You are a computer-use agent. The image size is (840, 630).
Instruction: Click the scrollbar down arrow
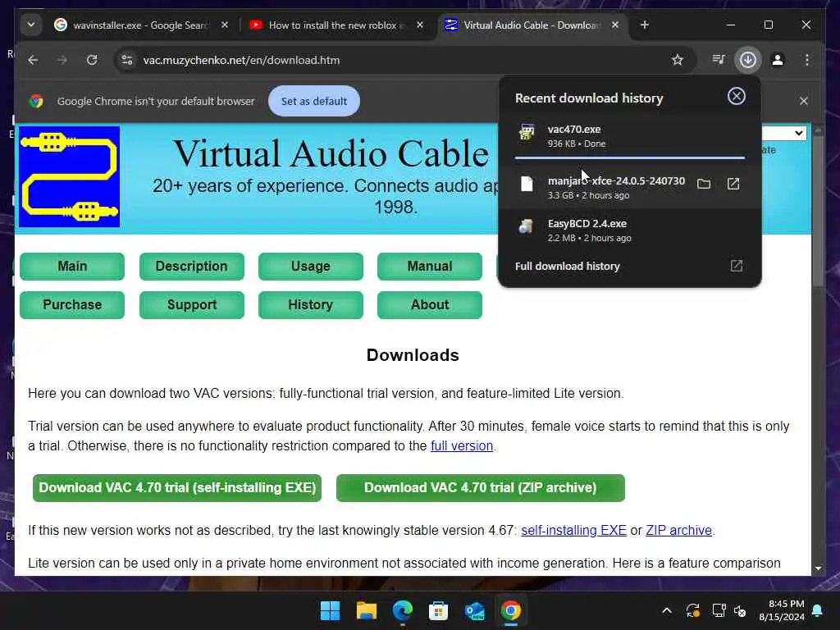(x=818, y=568)
